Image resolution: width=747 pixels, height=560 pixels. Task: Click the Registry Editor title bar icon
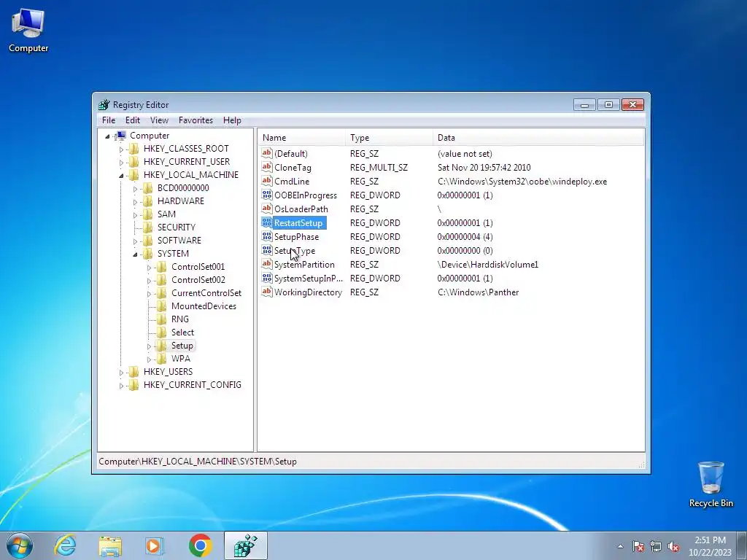[104, 105]
